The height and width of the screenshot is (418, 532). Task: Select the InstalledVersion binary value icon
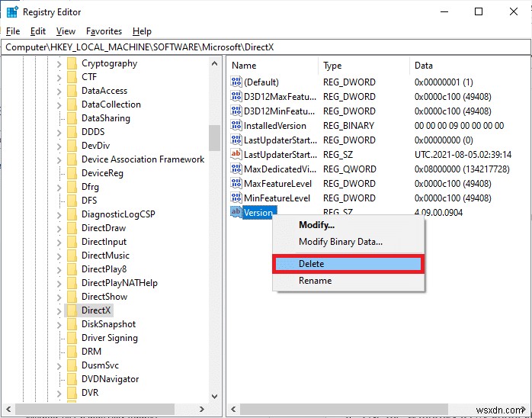tap(236, 125)
